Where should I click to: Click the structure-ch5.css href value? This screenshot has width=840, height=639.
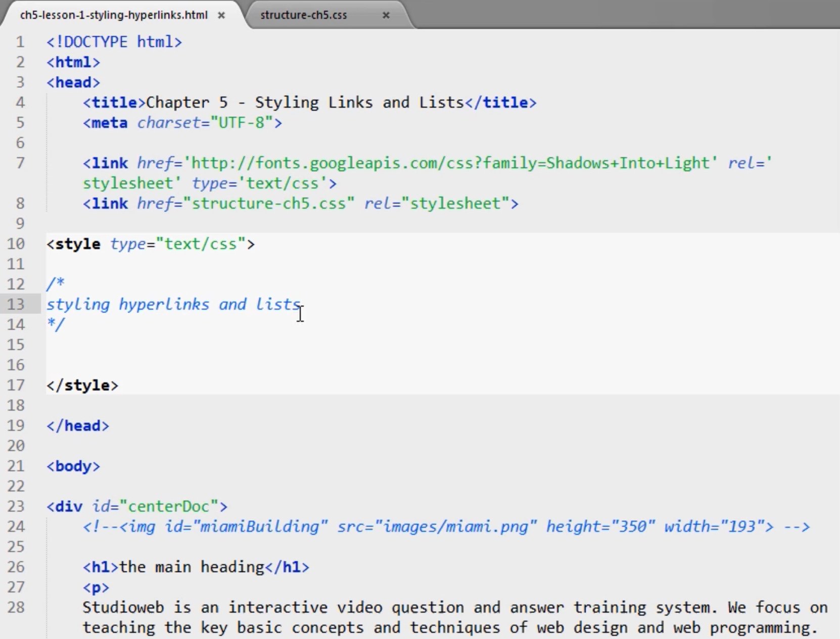(x=269, y=204)
